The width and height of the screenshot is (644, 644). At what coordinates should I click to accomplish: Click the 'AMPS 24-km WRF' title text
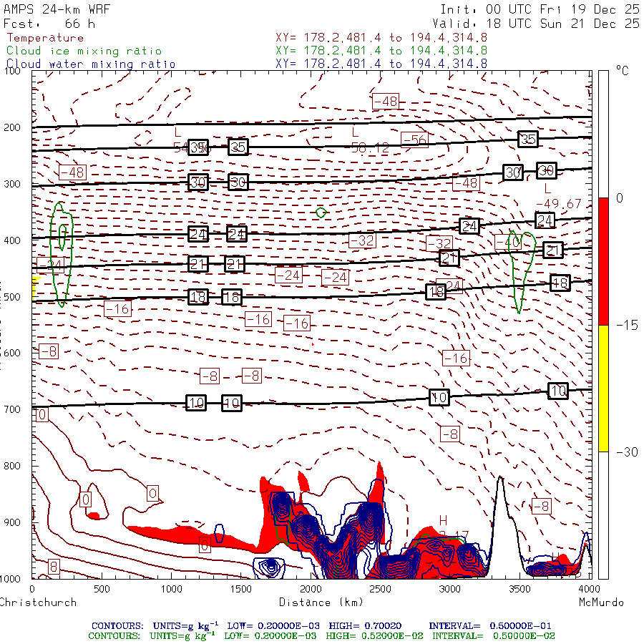57,9
